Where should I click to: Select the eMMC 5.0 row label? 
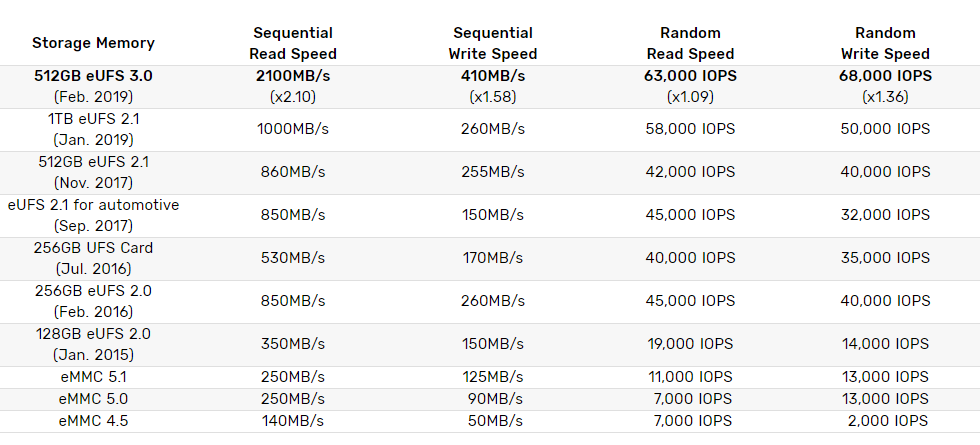coord(93,399)
